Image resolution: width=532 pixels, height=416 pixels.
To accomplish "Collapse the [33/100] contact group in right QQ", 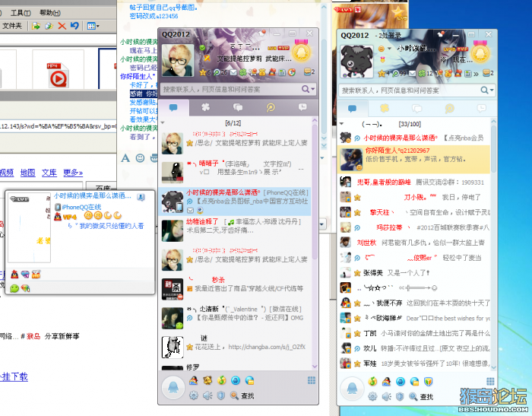I will coord(342,124).
